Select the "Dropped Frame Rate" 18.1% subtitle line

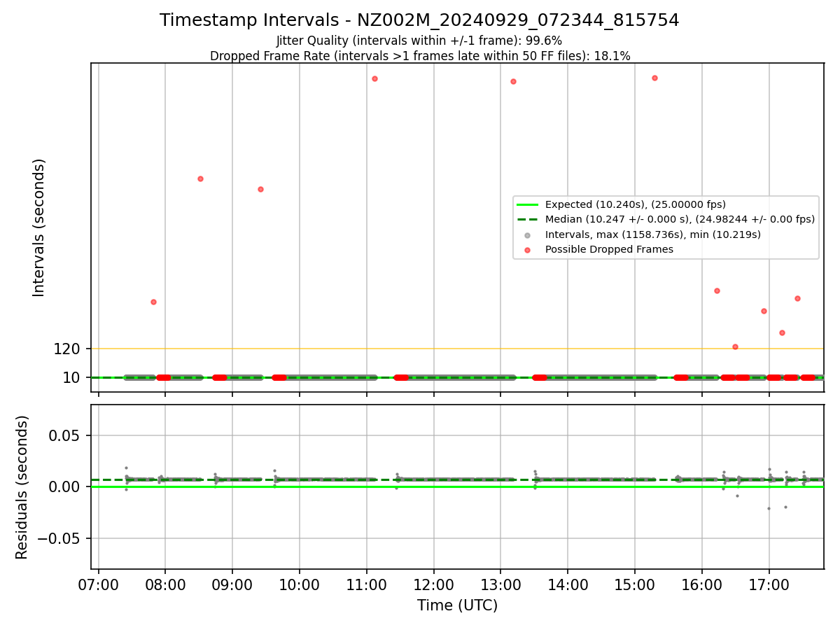pos(420,56)
